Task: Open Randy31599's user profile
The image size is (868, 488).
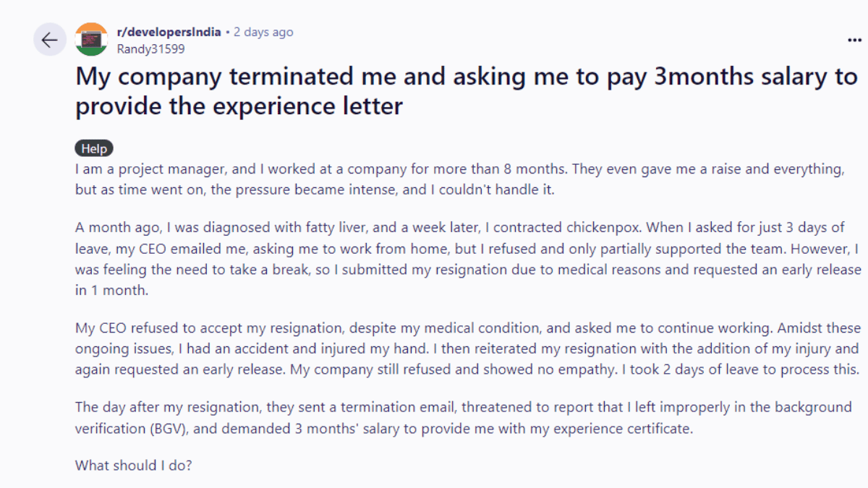Action: point(150,49)
